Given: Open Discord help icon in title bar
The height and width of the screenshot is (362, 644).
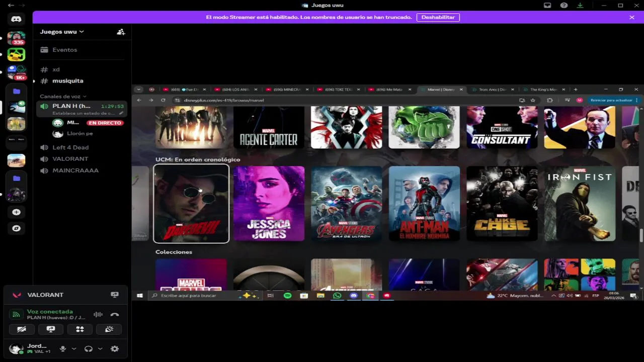Looking at the screenshot, I should tap(564, 5).
